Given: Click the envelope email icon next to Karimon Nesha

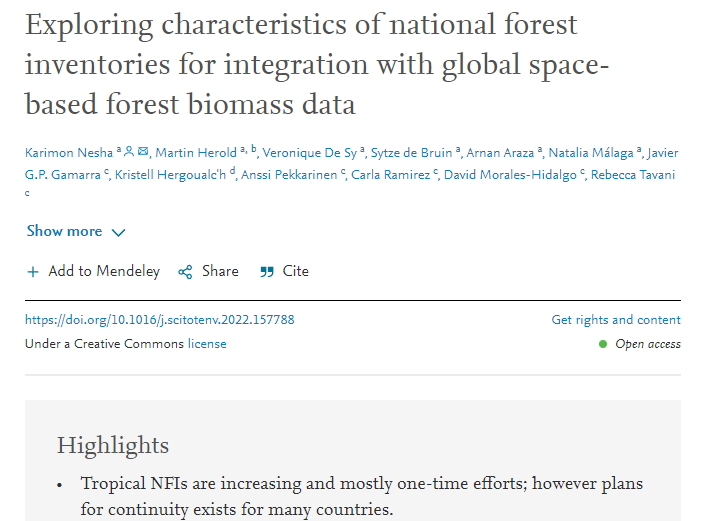Looking at the screenshot, I should pos(143,151).
